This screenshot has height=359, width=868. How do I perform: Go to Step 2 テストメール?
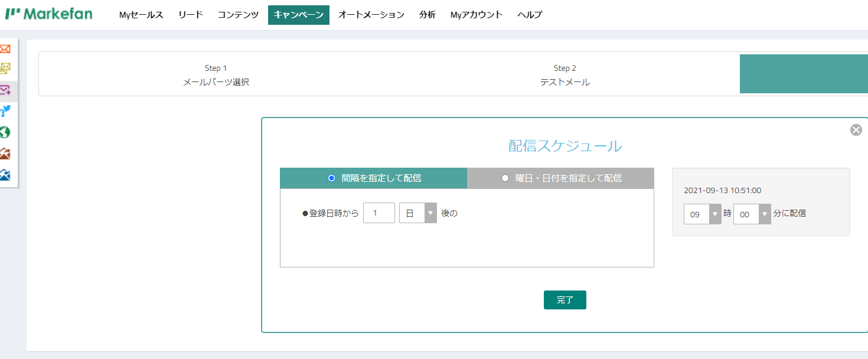[x=565, y=75]
